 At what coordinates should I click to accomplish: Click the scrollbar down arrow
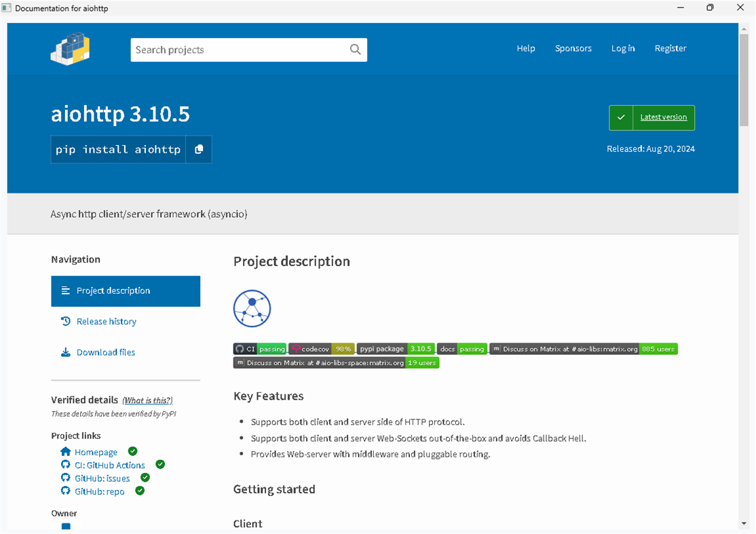click(744, 523)
